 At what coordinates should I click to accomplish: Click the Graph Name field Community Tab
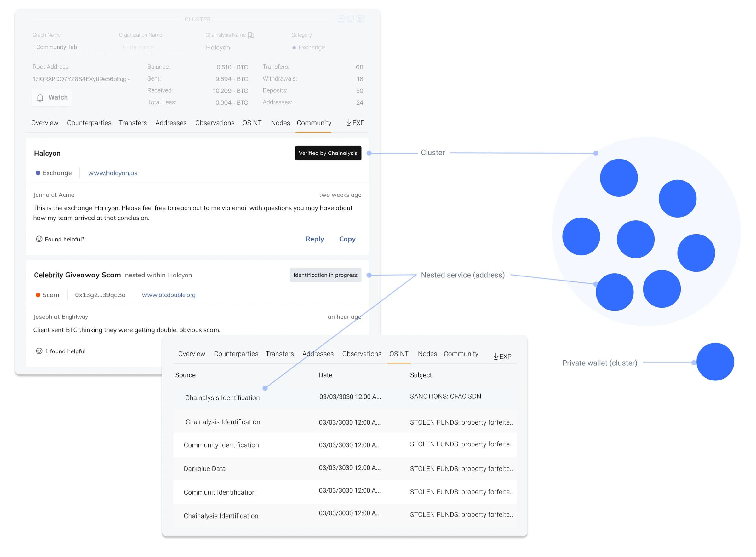click(x=69, y=47)
